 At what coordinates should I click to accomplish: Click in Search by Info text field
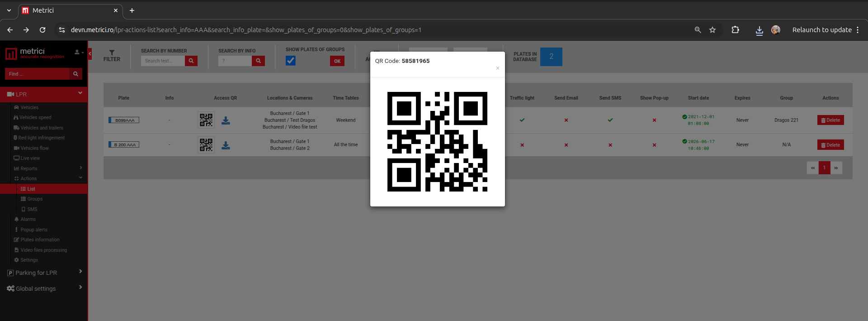coord(235,61)
